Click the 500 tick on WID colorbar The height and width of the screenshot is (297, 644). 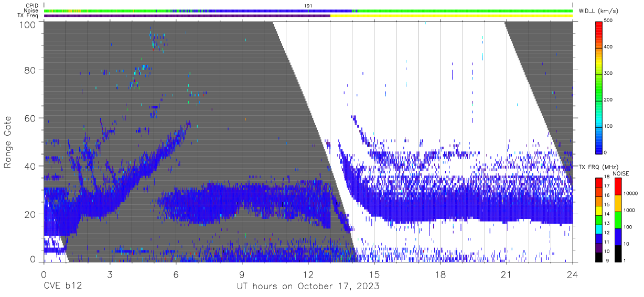[x=609, y=21]
